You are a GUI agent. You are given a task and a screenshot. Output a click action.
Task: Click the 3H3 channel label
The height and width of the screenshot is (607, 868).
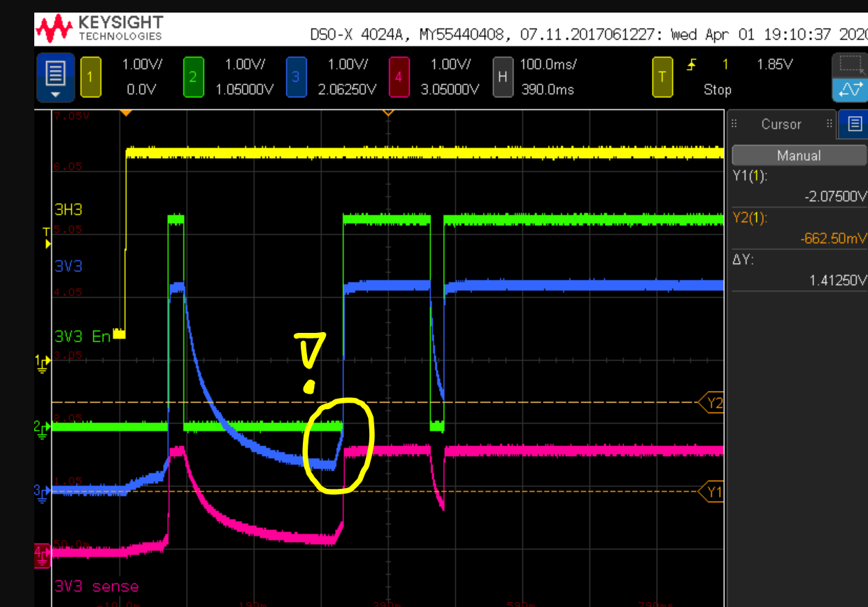69,208
